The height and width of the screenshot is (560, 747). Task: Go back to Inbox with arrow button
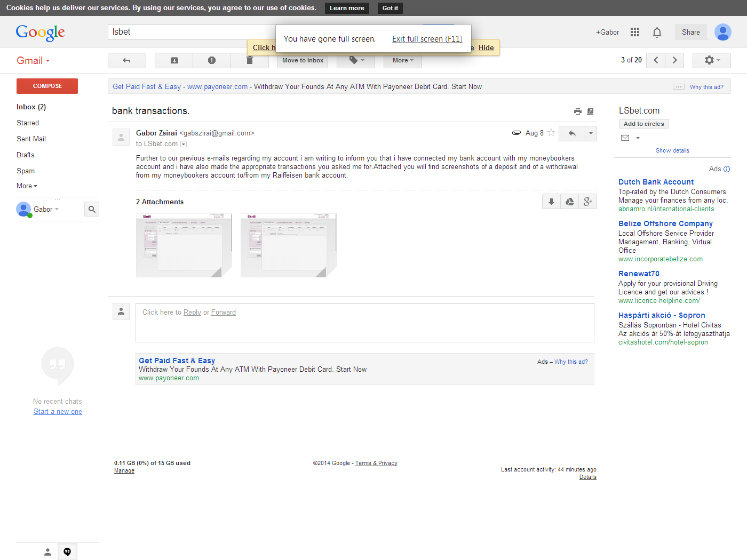point(127,60)
